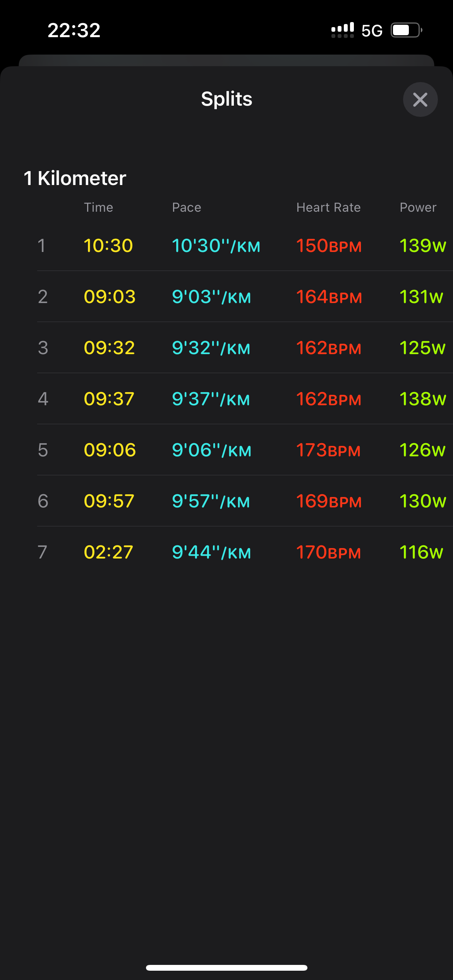Tap split 6 time 09:57
The image size is (453, 980).
click(x=109, y=501)
